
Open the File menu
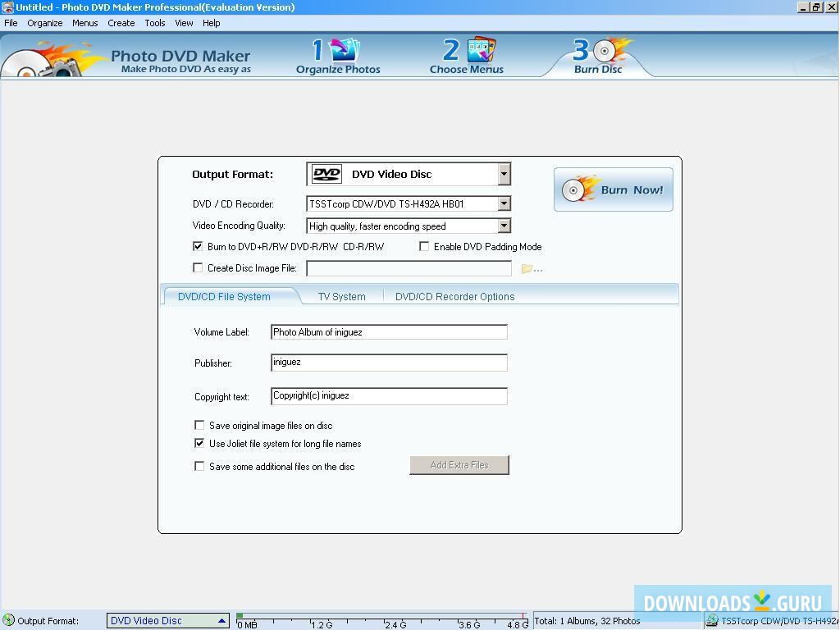click(11, 23)
